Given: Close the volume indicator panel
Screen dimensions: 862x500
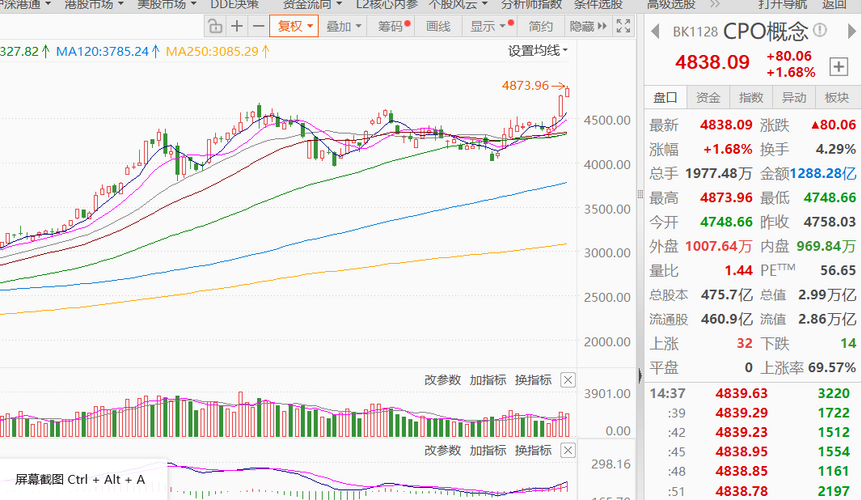Looking at the screenshot, I should coord(568,380).
